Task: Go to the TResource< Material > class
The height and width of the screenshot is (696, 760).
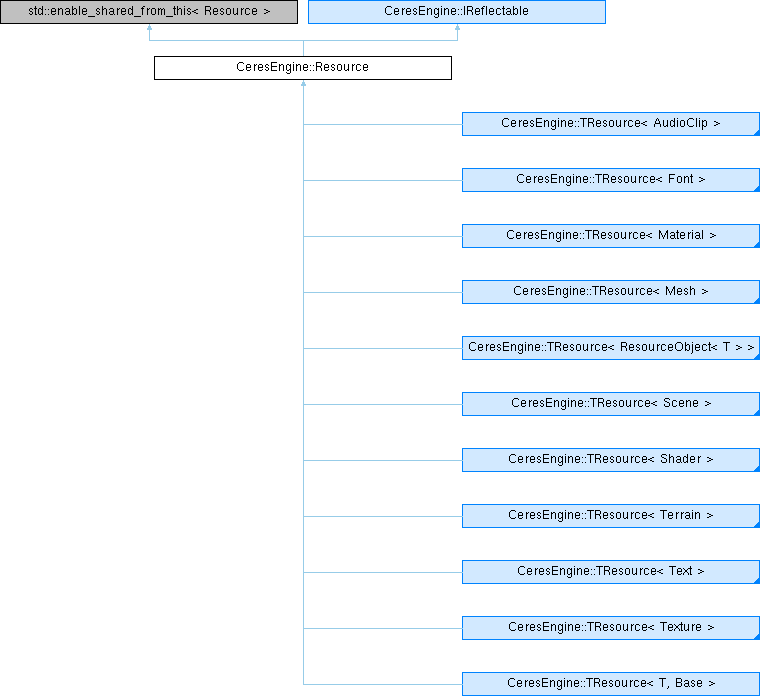Action: point(610,236)
